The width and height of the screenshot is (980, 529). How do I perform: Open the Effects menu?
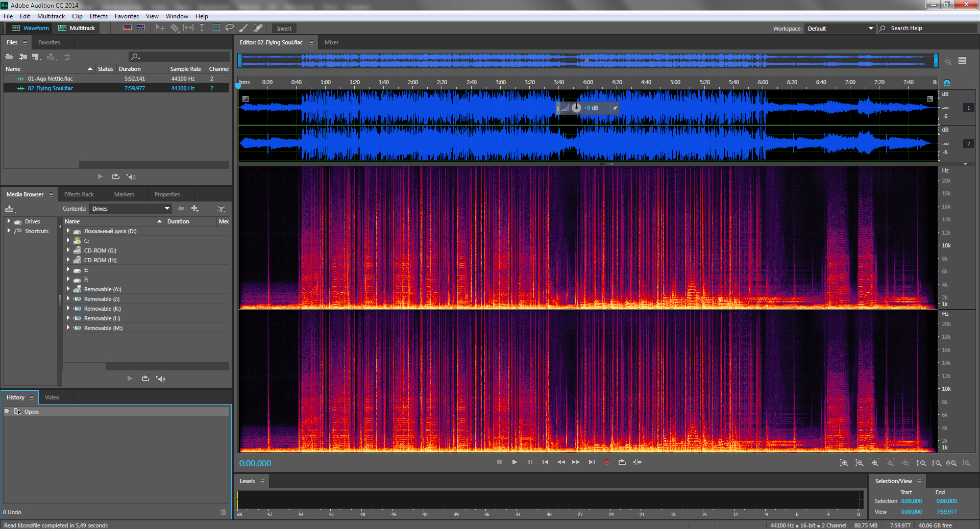pos(99,16)
